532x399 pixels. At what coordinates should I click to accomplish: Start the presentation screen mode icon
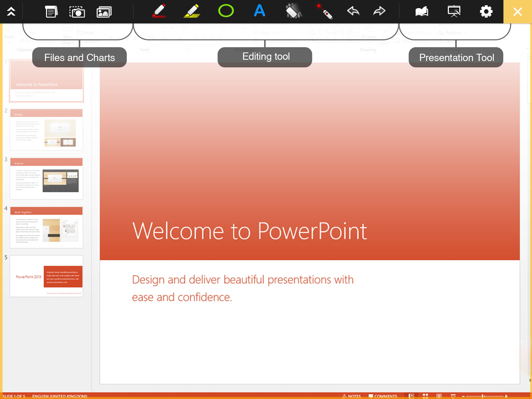[x=454, y=11]
